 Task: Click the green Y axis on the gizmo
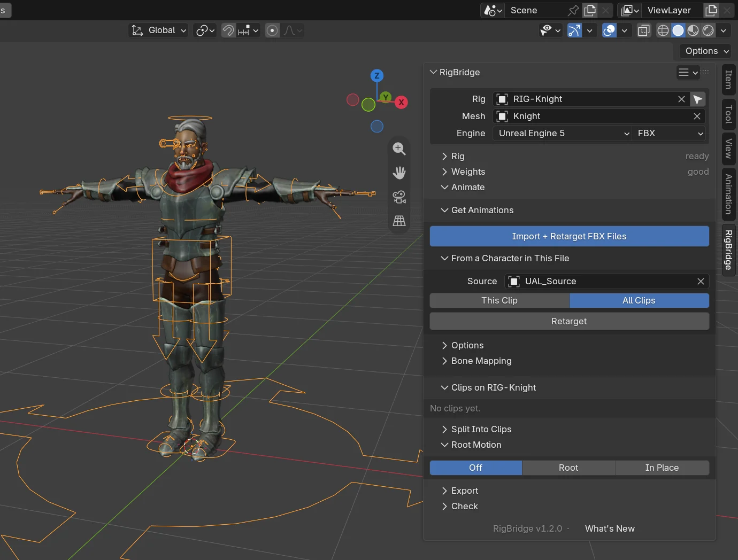point(386,97)
